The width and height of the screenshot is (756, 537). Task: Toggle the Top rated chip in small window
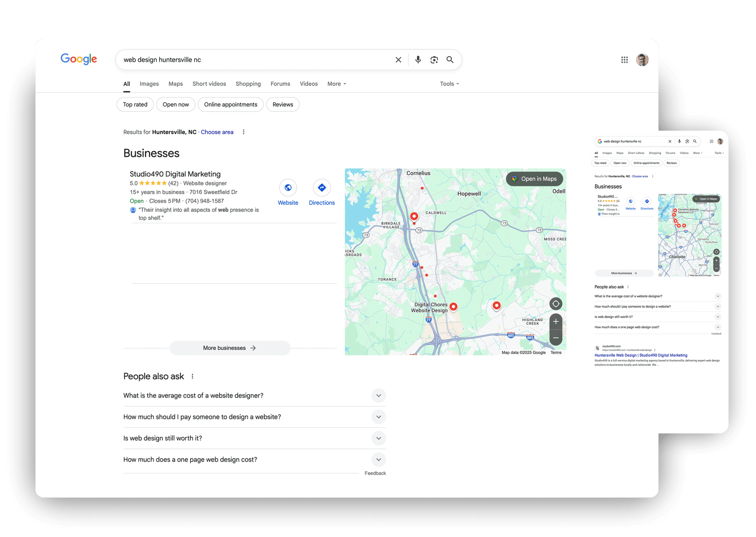click(x=600, y=163)
